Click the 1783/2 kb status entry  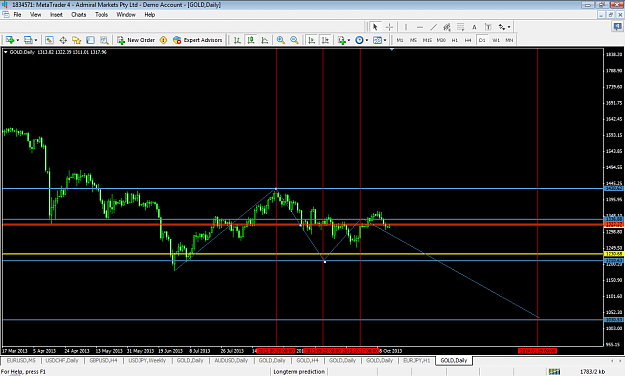[x=592, y=372]
